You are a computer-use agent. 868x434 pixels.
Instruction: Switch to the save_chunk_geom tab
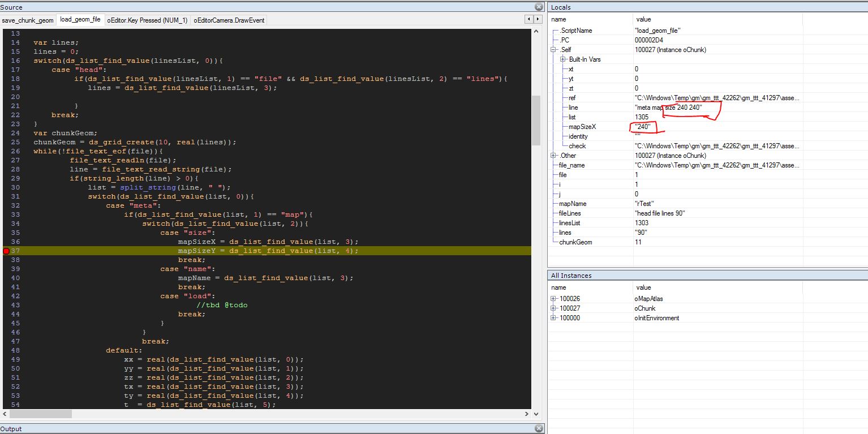[x=28, y=20]
